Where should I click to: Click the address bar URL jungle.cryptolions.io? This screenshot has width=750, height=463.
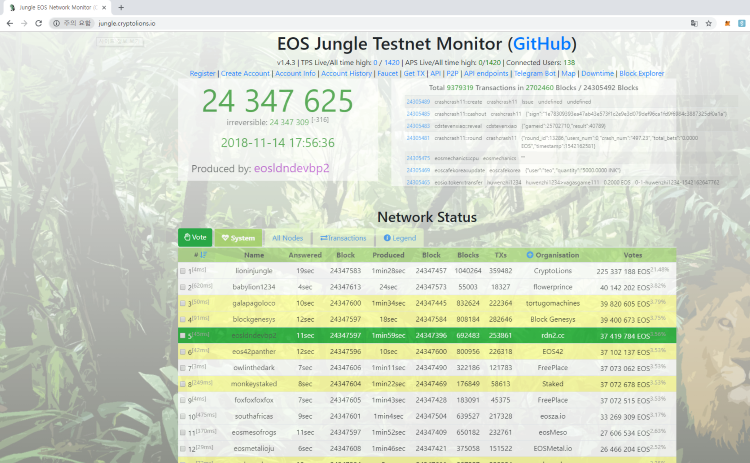127,23
